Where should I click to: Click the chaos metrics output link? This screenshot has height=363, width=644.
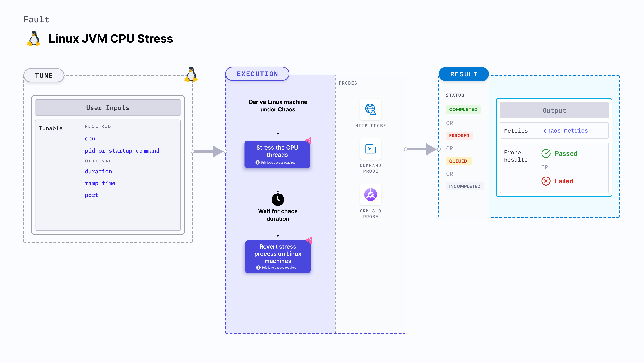[x=566, y=130]
